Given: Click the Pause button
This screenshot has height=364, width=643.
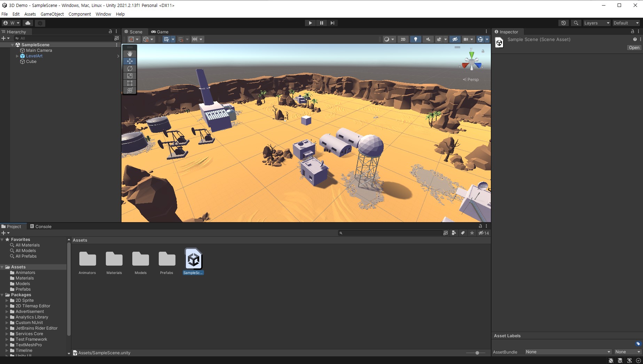Looking at the screenshot, I should click(321, 23).
